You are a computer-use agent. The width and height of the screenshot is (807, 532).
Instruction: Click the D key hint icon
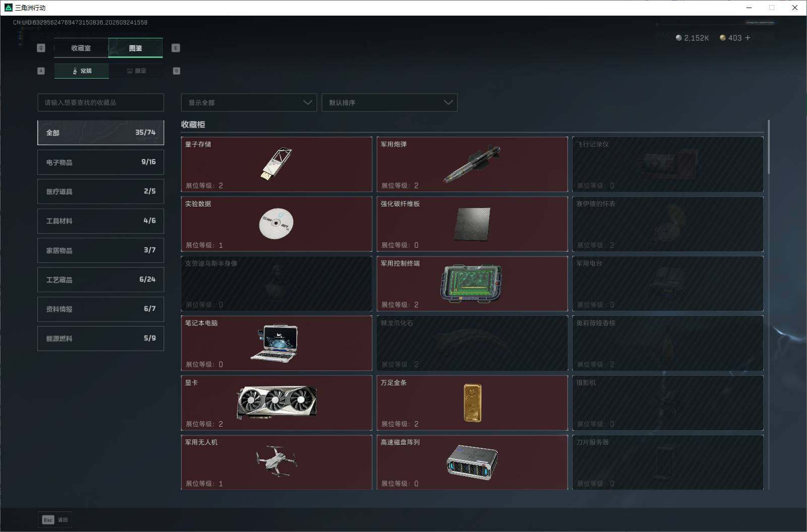coord(176,71)
